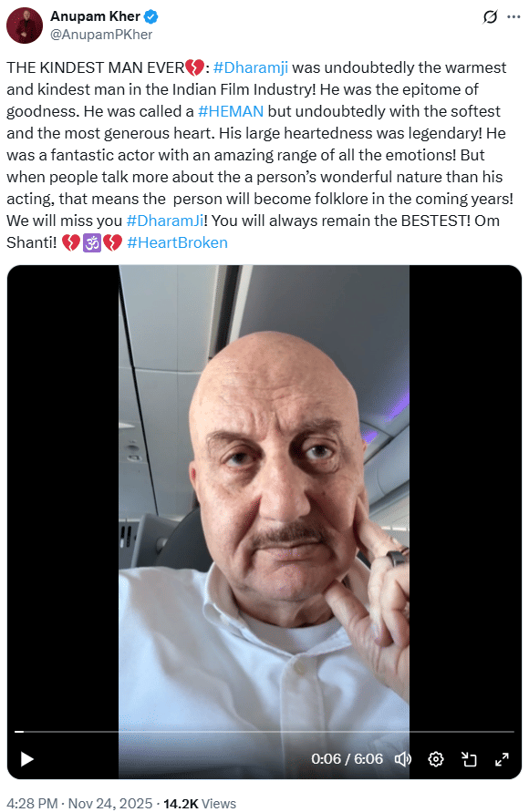Screen dimensions: 529x812
Task: Open video settings gear icon
Action: pos(436,759)
